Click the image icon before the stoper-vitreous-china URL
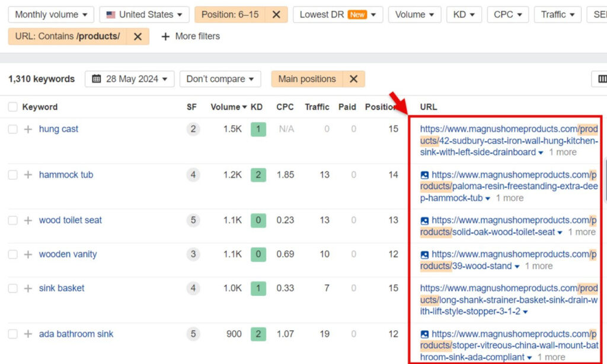 424,334
